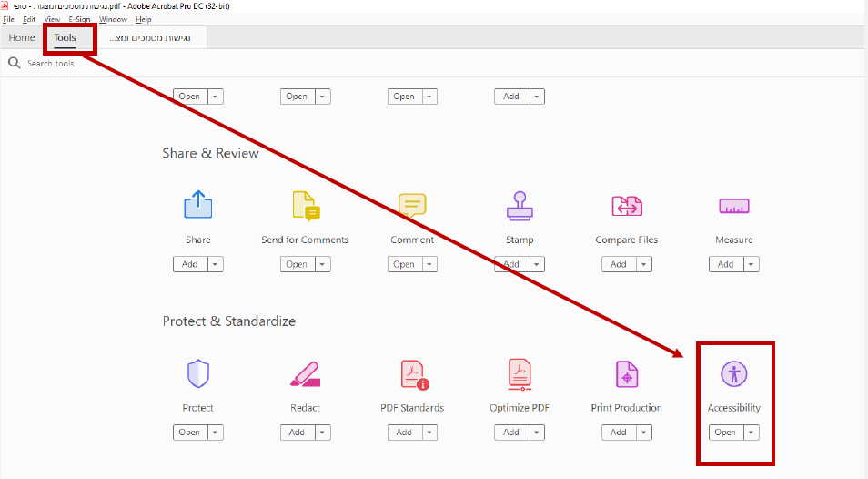868x479 pixels.
Task: Click the Protect & Standardize heading
Action: pos(228,321)
